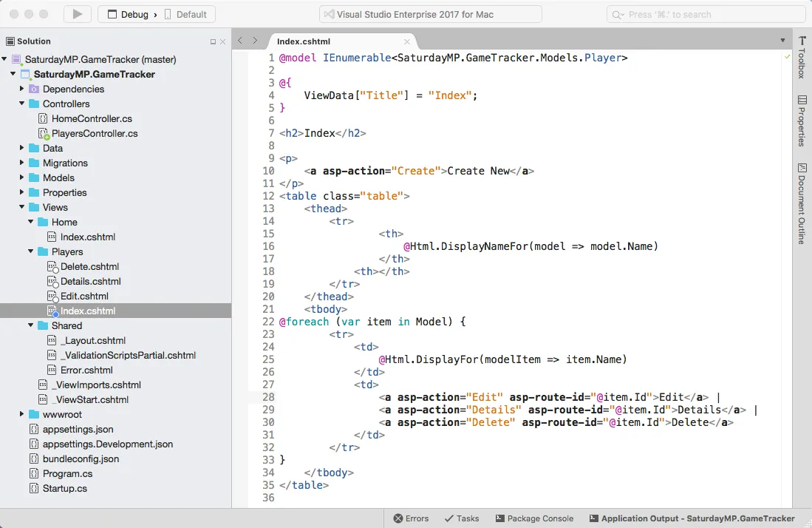
Task: Collapse the SaturdayMP.GameTracker (master) solution node
Action: coord(4,59)
